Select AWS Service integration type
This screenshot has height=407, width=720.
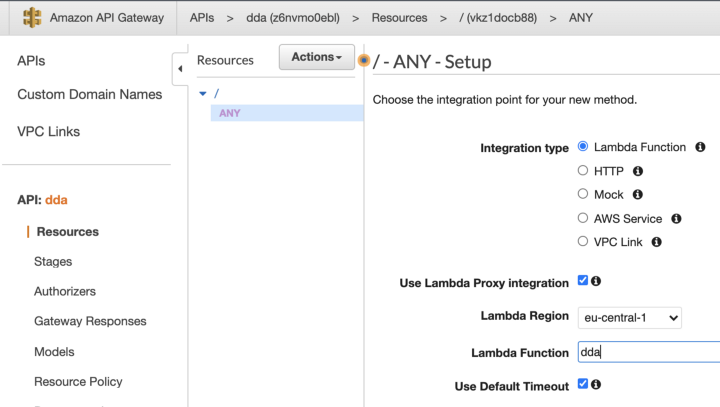tap(583, 218)
